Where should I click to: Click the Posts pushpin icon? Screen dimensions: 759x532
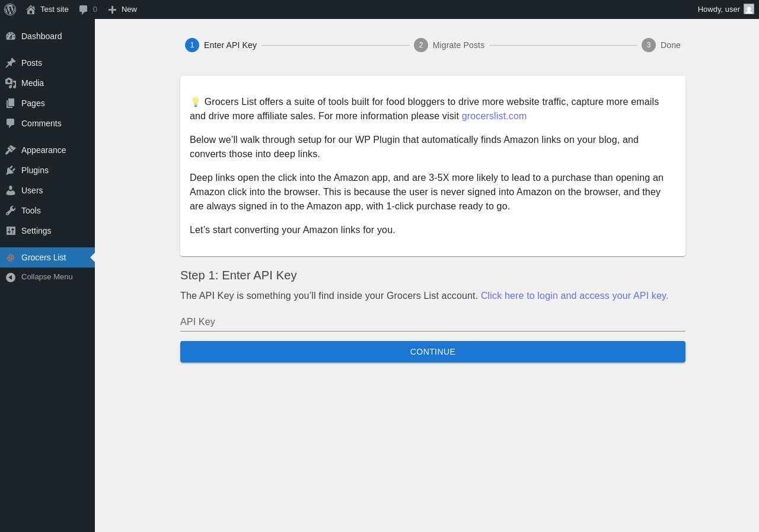(x=11, y=63)
